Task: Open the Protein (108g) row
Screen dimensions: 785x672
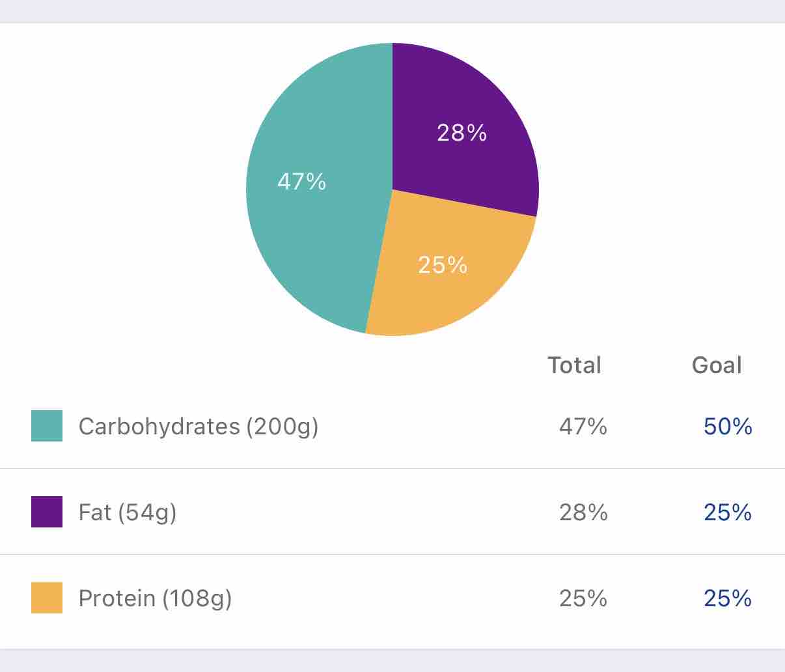Action: pos(155,598)
